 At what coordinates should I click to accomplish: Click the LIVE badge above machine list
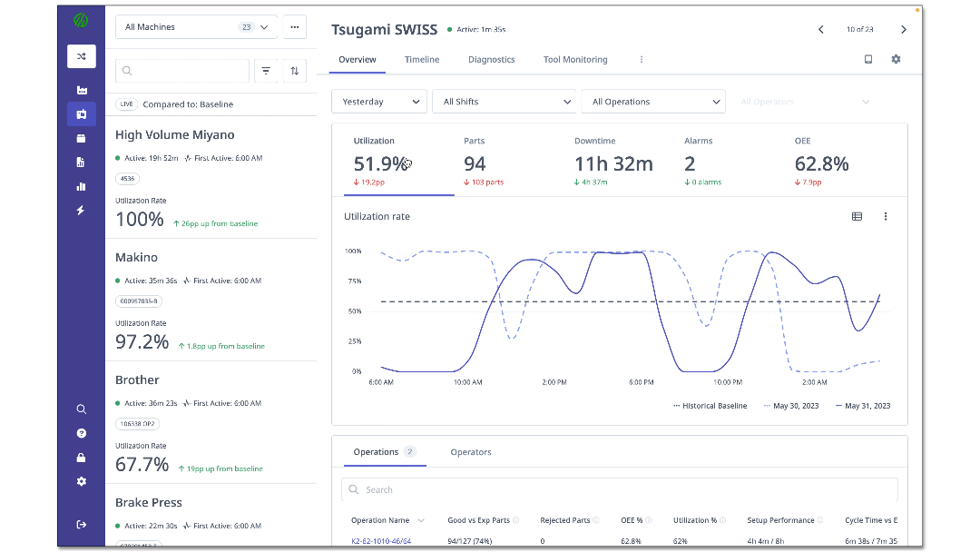127,104
